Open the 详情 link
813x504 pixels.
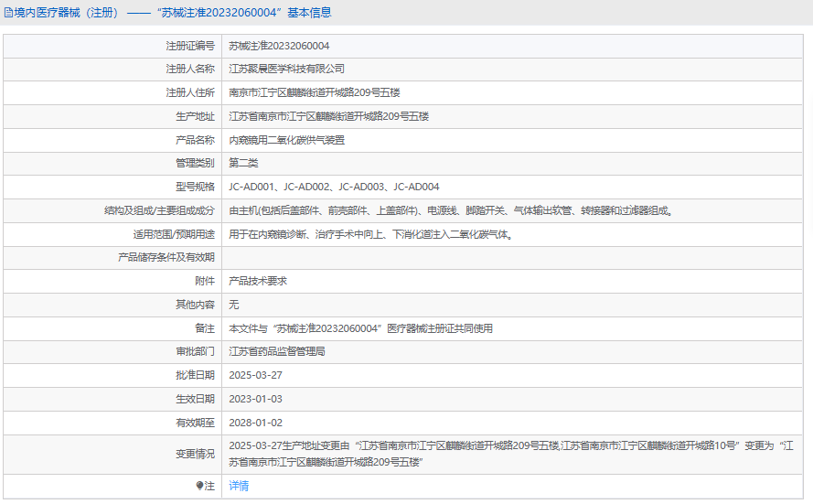[238, 486]
